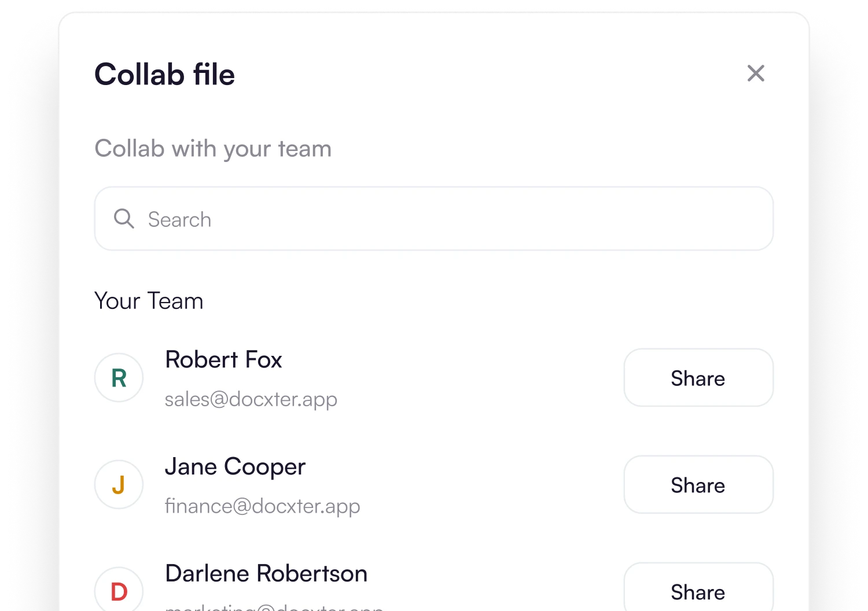Image resolution: width=868 pixels, height=611 pixels.
Task: Click Darlene Robertson's partially visible email
Action: (x=274, y=607)
